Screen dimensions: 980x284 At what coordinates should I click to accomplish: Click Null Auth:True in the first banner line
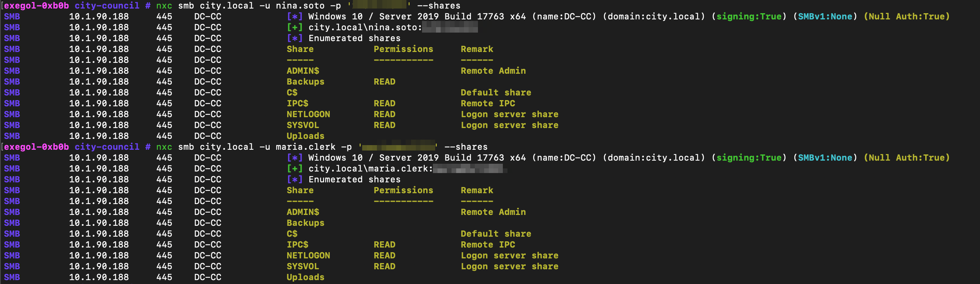[x=907, y=16]
